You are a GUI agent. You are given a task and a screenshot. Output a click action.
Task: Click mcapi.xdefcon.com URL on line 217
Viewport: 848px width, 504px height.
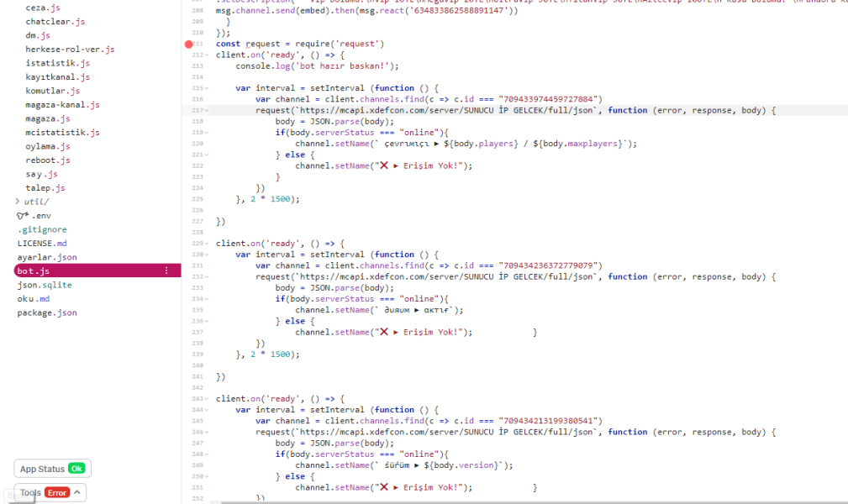pos(447,110)
